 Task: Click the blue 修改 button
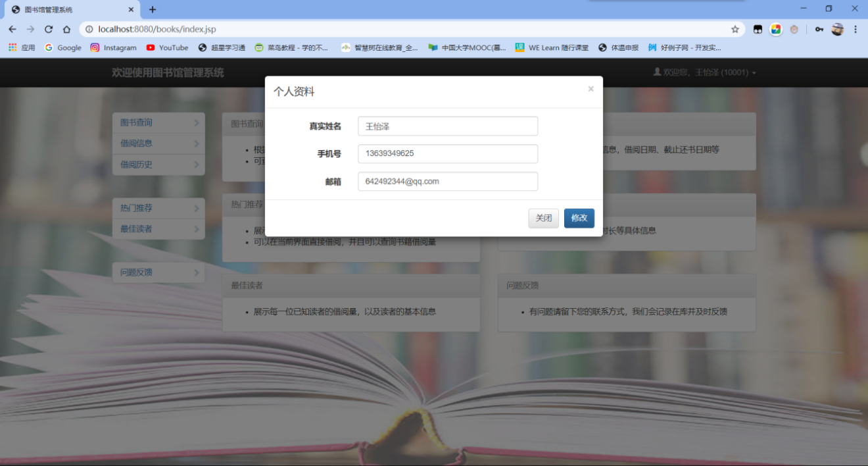click(579, 219)
